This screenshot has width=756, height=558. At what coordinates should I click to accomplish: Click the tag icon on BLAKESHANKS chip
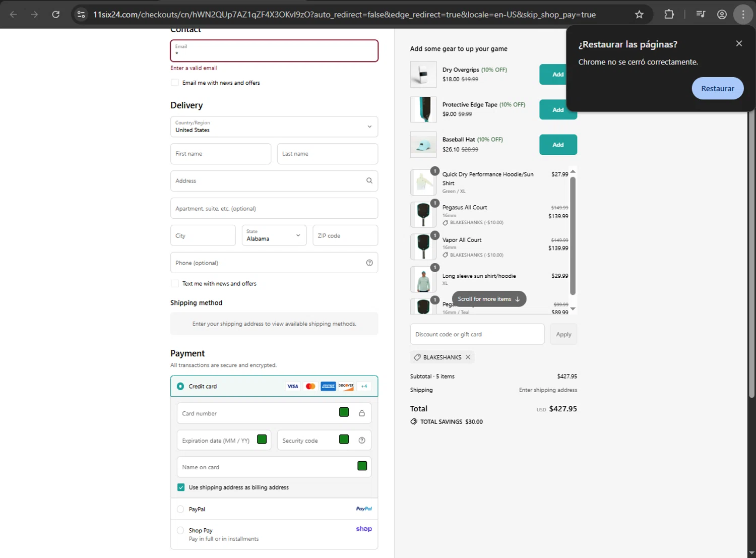(x=417, y=357)
